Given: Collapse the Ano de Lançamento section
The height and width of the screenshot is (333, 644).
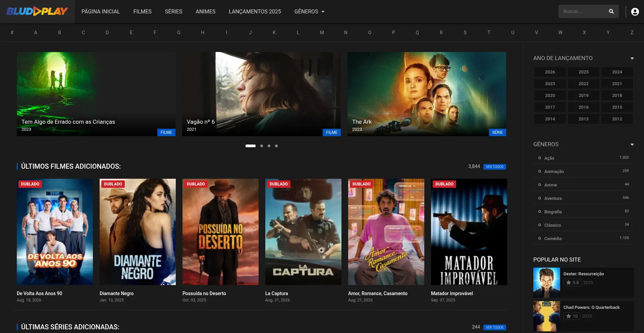Looking at the screenshot, I should point(632,58).
